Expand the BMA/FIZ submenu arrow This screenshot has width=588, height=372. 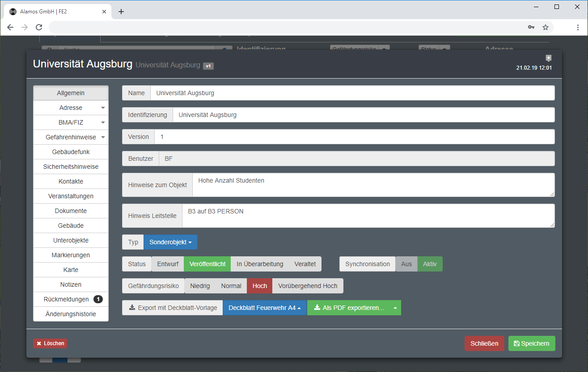click(x=103, y=123)
